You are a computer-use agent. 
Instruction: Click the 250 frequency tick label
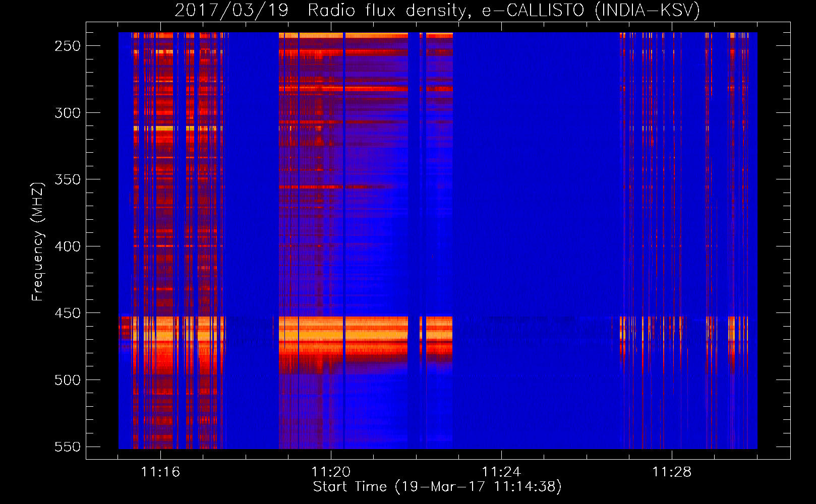click(68, 46)
